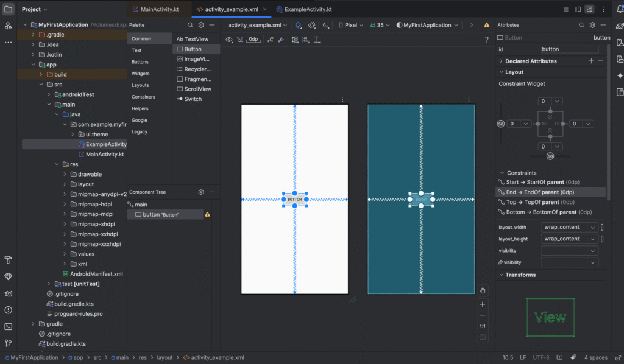624x364 pixels.
Task: Open the Resource Manager icon in left sidebar
Action: 8,26
